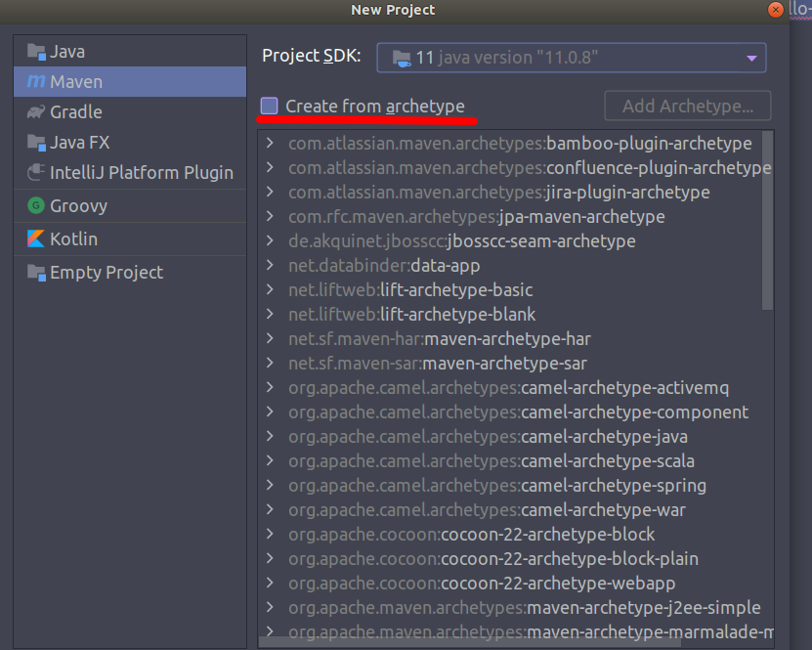The image size is (812, 650).
Task: Select the lift-archetype-blank row text
Action: [411, 314]
